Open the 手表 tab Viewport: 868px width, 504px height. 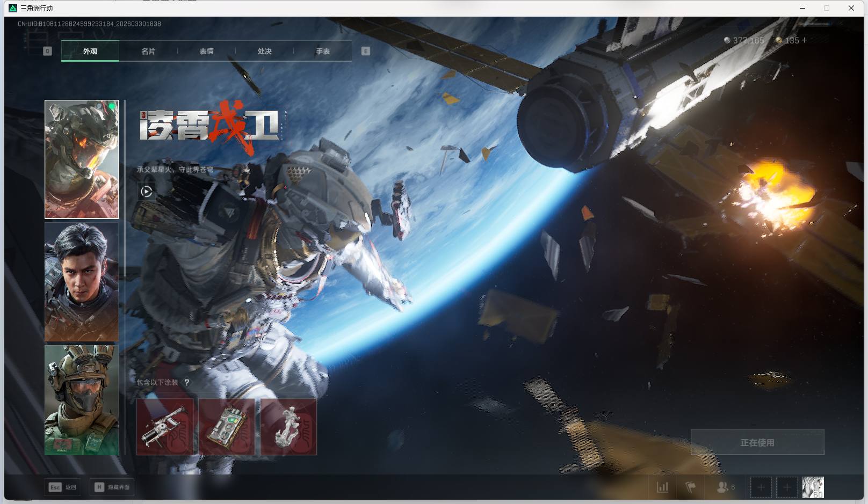(323, 51)
